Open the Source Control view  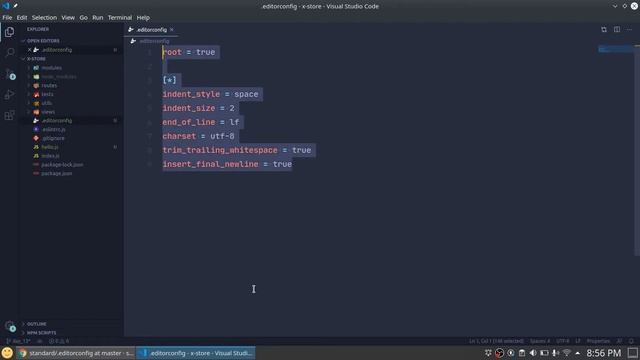coord(9,74)
